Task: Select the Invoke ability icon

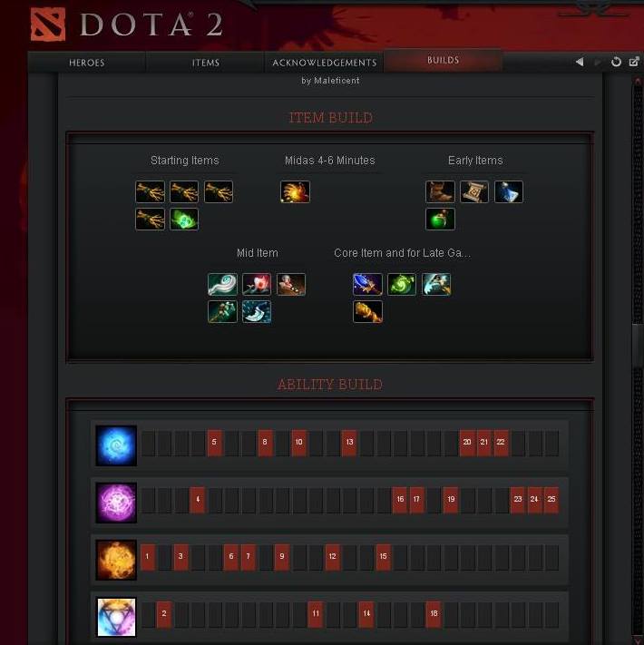Action: 116,617
